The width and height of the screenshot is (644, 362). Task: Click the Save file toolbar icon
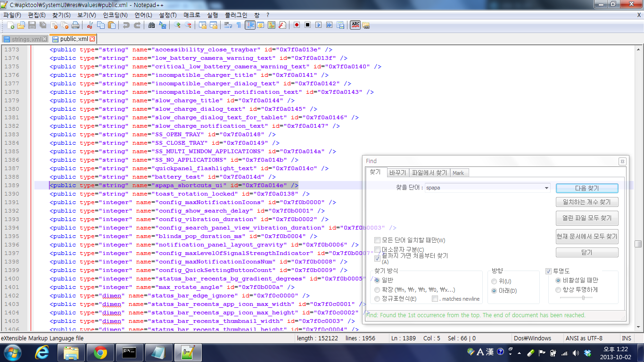pos(32,25)
